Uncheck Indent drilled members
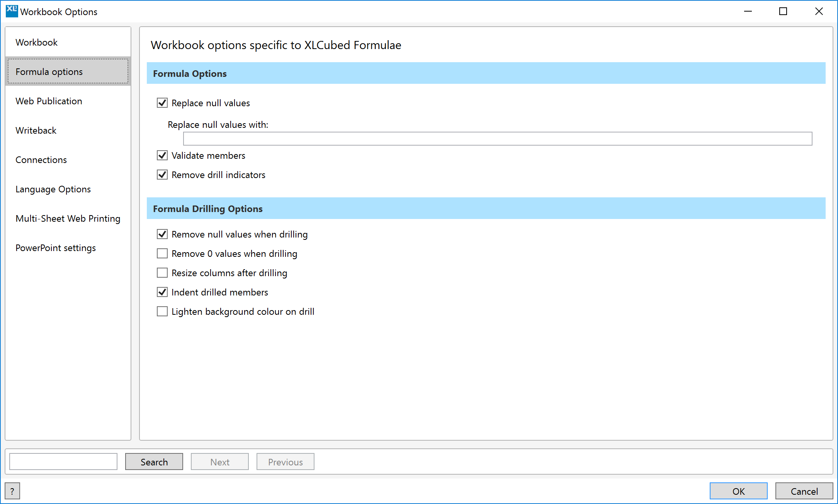 click(162, 292)
